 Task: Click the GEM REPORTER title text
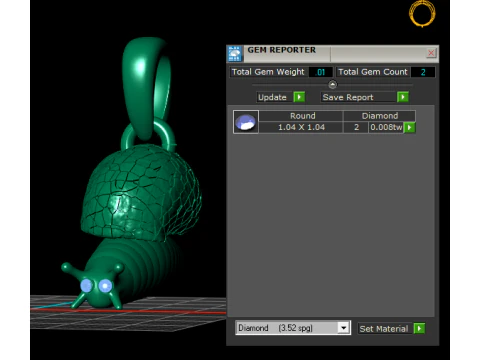coord(281,50)
